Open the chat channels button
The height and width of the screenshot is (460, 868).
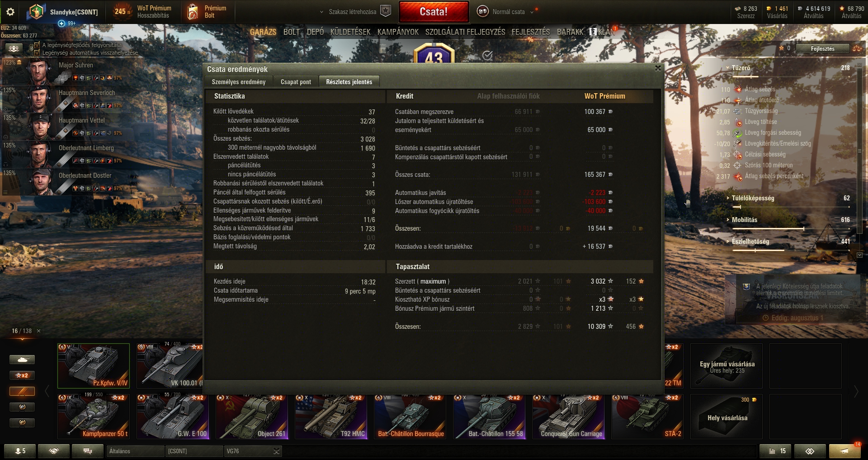[88, 451]
